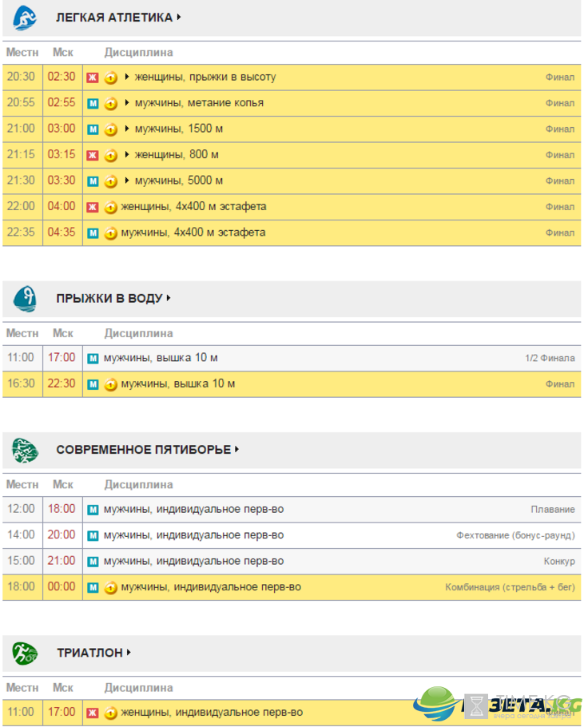Expand the women's high jump row arrow
This screenshot has width=588, height=727.
tap(126, 77)
